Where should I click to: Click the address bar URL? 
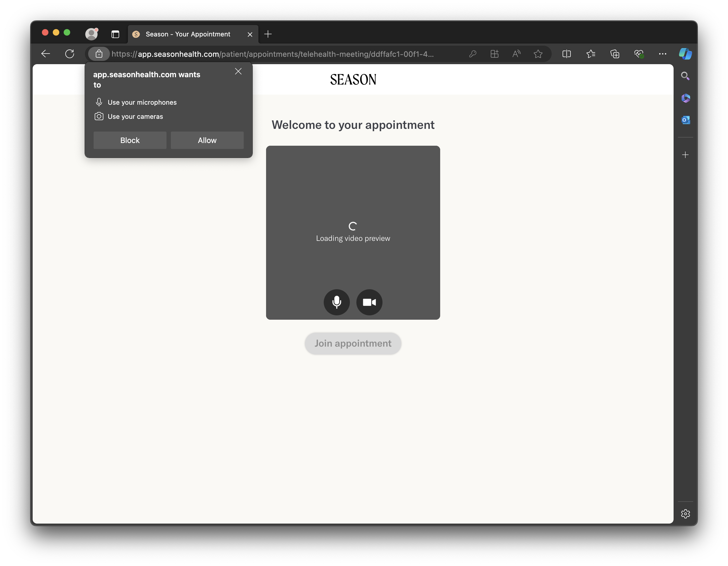pos(272,54)
